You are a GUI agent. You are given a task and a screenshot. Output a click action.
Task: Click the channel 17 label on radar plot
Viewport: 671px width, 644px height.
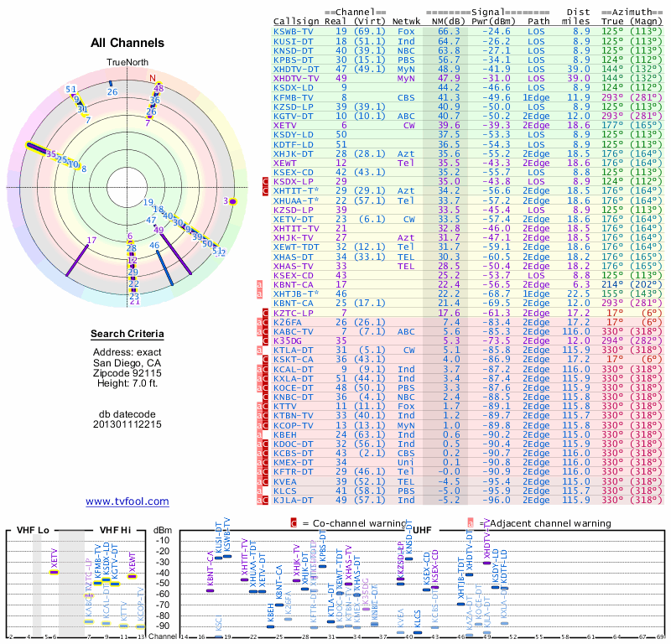click(91, 240)
